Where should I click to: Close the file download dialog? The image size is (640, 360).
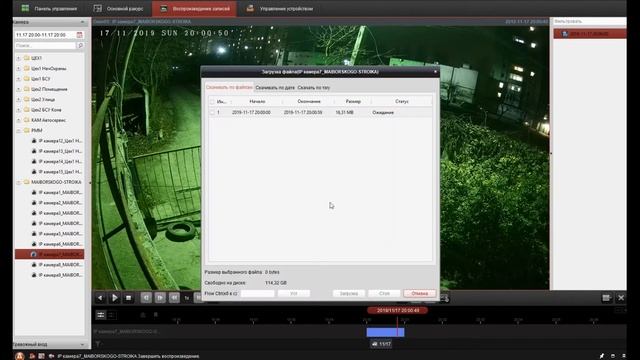click(x=435, y=71)
